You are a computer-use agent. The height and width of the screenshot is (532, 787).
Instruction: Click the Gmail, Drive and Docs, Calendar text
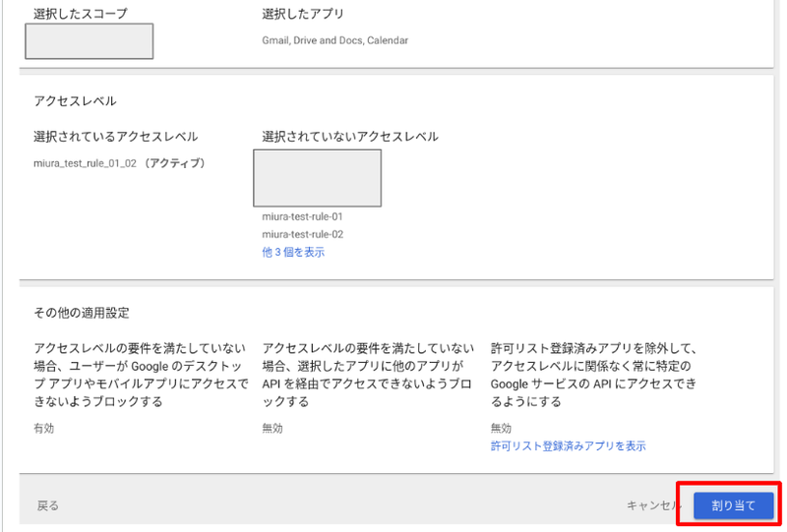tap(334, 40)
